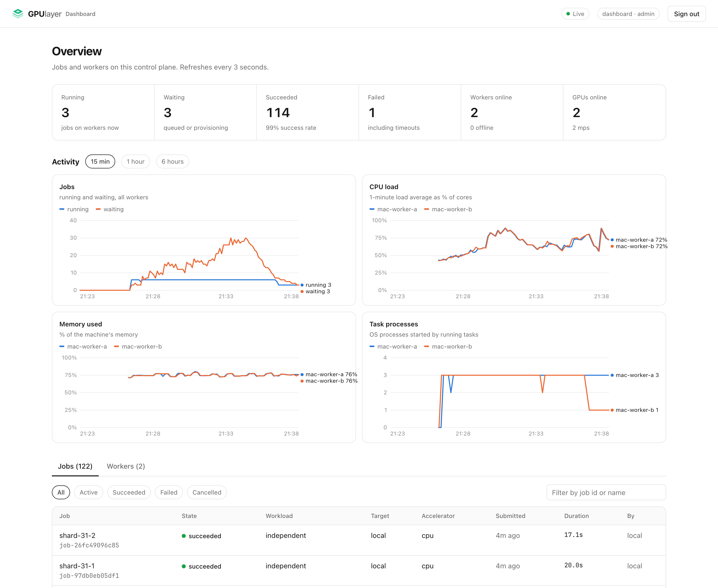Image resolution: width=718 pixels, height=588 pixels.
Task: Toggle the waiting series in Jobs legend
Action: pyautogui.click(x=110, y=209)
